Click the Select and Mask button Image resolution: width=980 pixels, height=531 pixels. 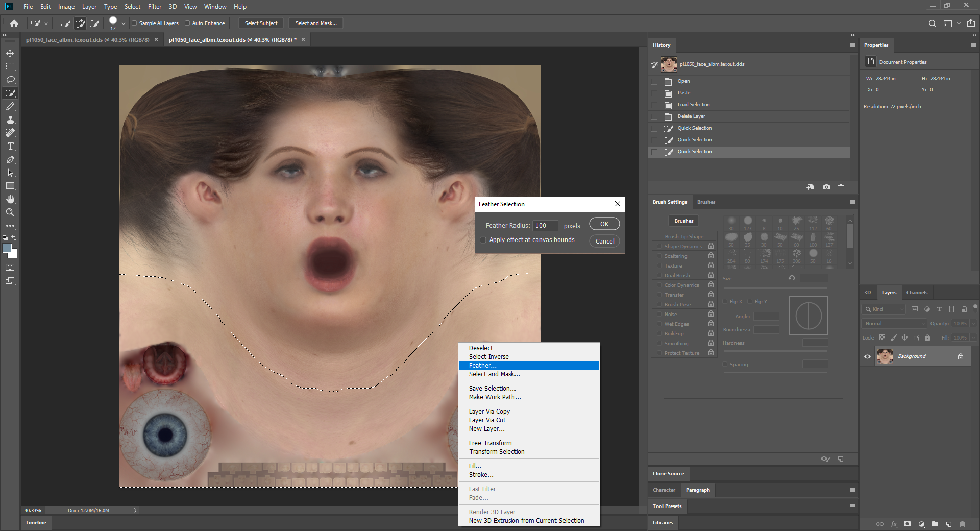coord(316,23)
